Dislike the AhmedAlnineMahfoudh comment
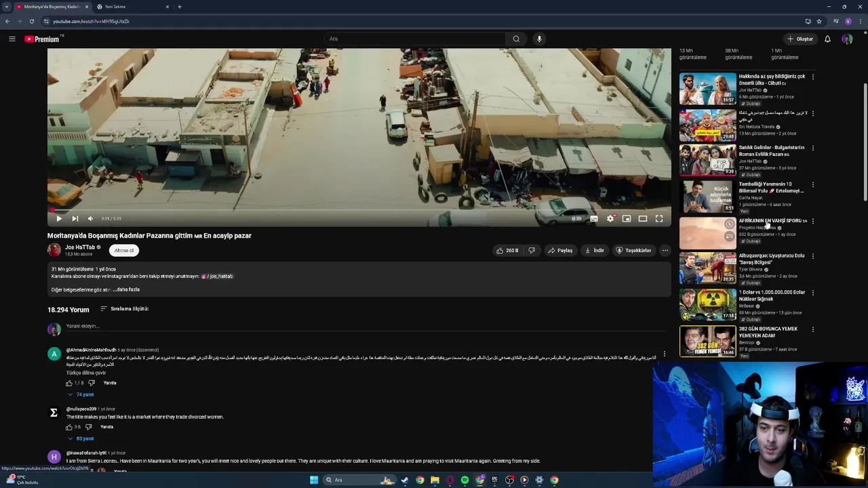 [x=92, y=383]
